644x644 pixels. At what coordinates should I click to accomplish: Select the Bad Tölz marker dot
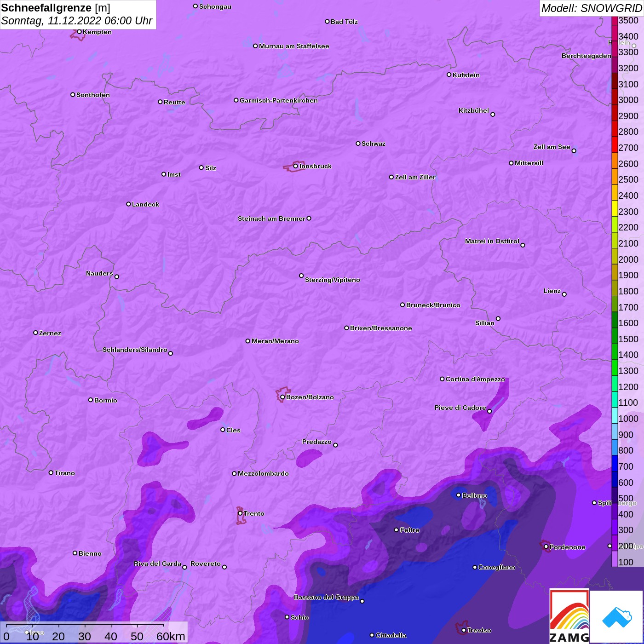click(327, 22)
